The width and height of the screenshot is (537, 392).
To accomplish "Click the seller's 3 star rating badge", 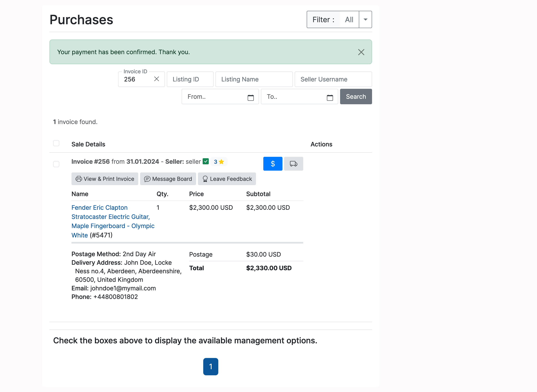I will click(x=219, y=162).
